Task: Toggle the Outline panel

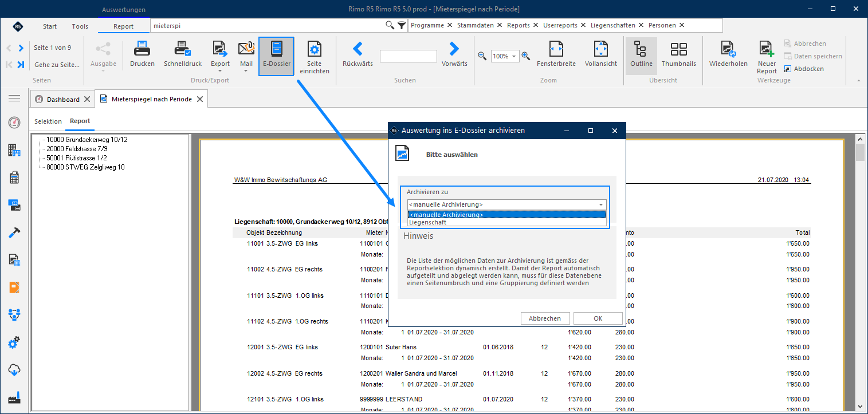Action: click(x=641, y=55)
